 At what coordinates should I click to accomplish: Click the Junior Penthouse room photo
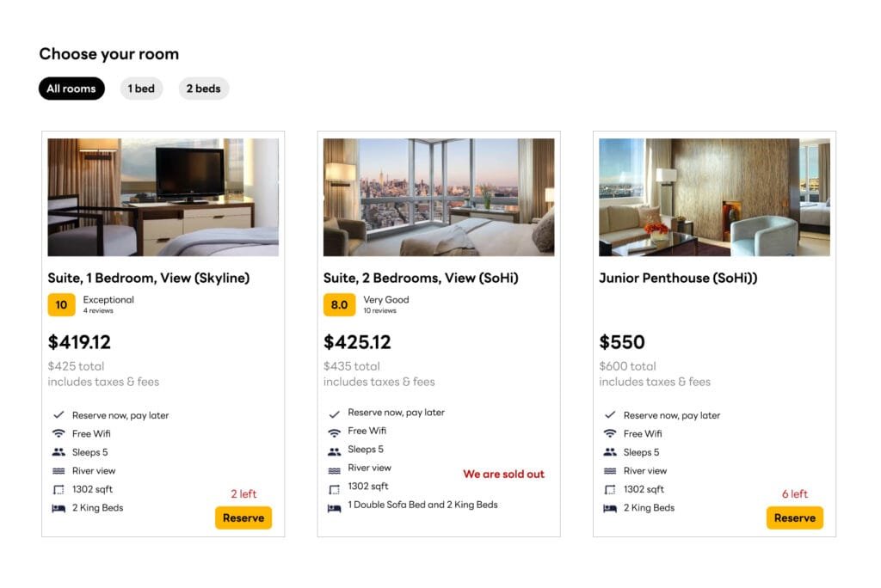pos(713,197)
